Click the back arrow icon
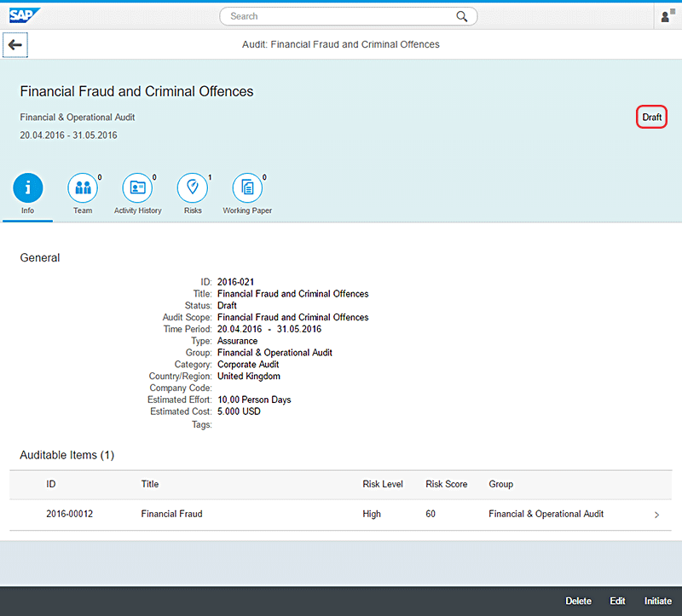Image resolution: width=682 pixels, height=616 pixels. (15, 45)
